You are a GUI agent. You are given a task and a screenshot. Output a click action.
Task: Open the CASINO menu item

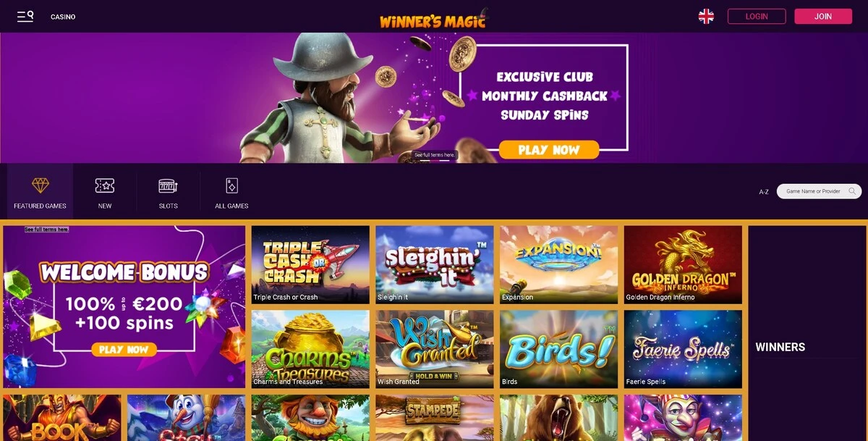63,17
